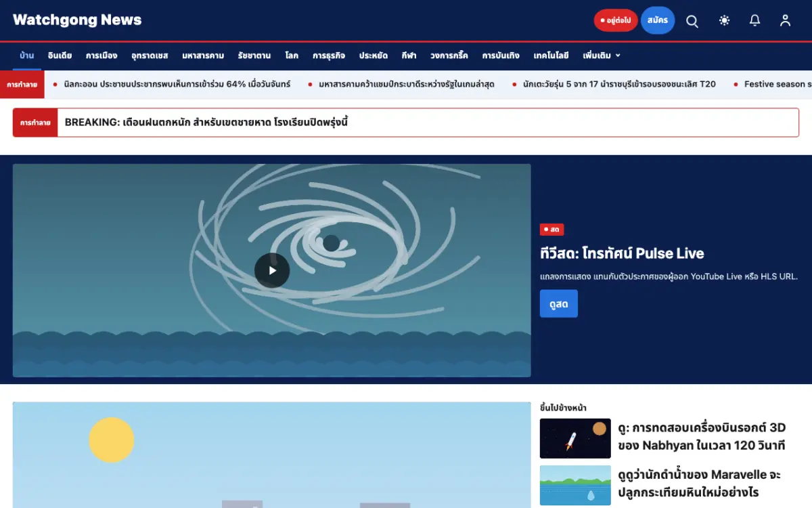Open the BREAKING heavy rain alert headline

(206, 123)
